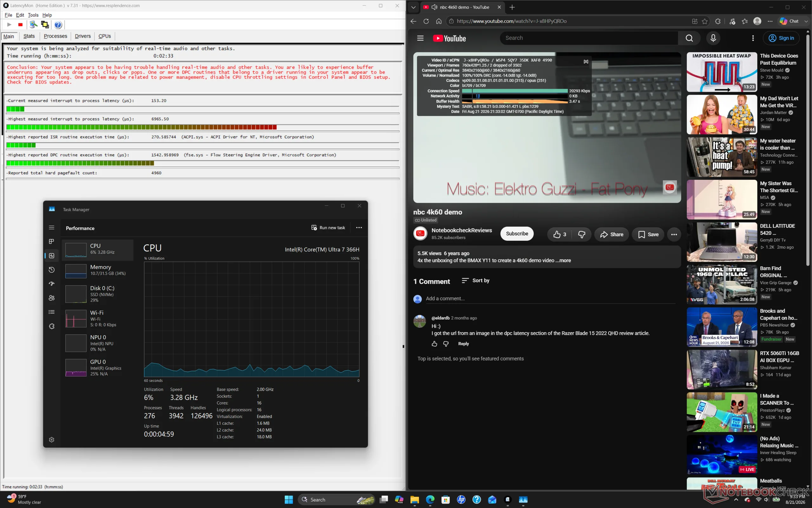Close the stats for nerds overlay

click(586, 62)
